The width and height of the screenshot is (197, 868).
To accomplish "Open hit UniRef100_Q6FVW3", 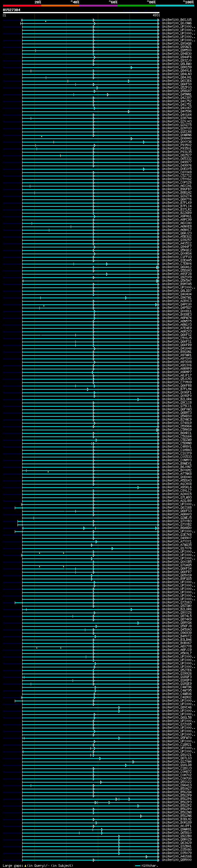I will point(177,410).
